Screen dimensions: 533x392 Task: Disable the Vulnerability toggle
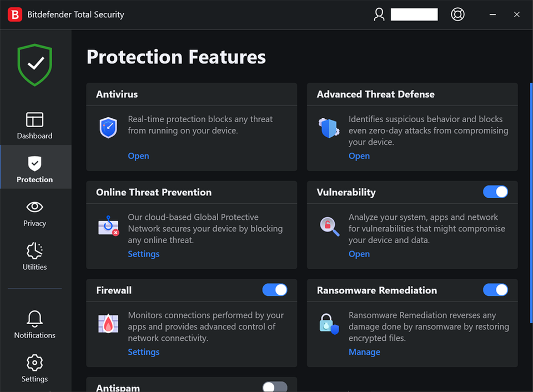point(496,192)
